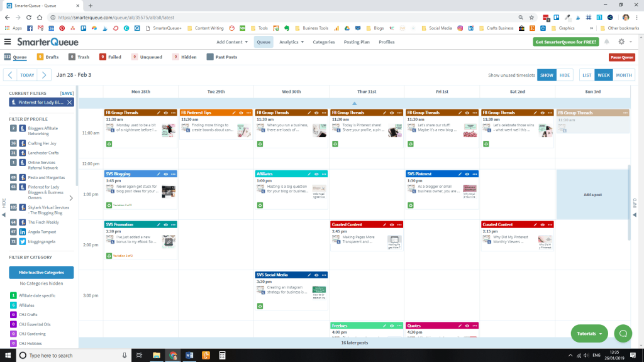
Task: Open the Drafts tab
Action: pos(48,57)
